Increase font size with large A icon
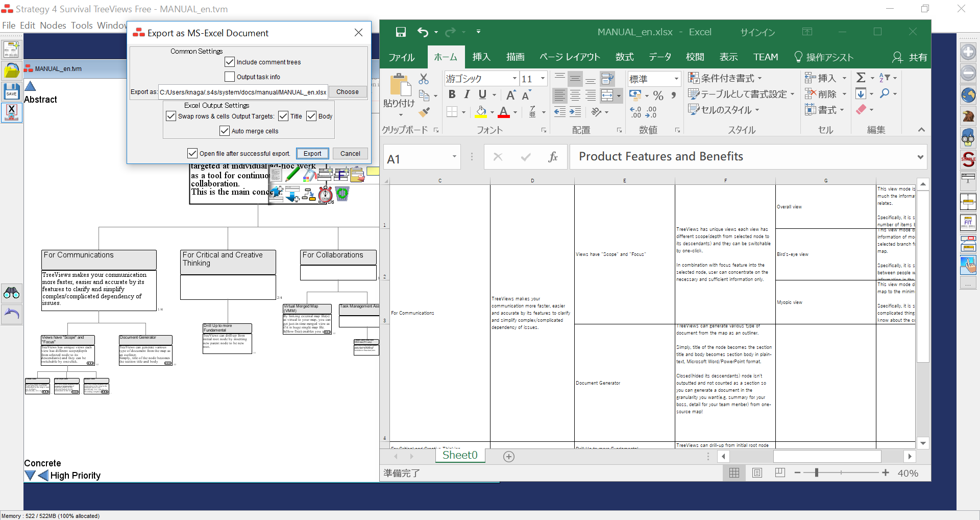This screenshot has height=520, width=980. [510, 95]
